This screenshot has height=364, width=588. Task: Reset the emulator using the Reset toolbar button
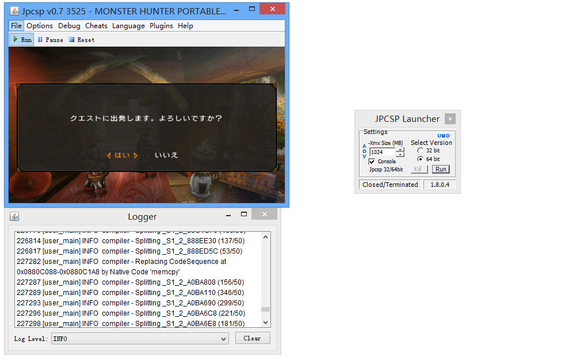point(82,40)
